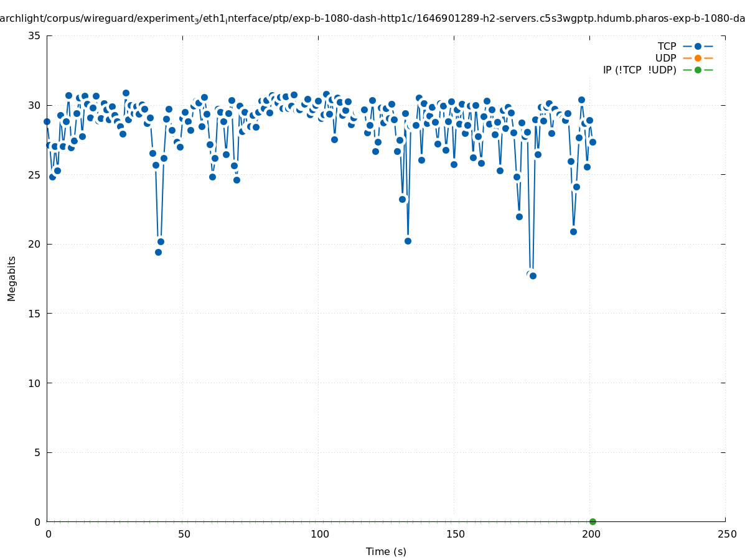Screen dimensions: 745x560
Task: Click the 'Time (s)' x-axis label
Action: tap(386, 551)
